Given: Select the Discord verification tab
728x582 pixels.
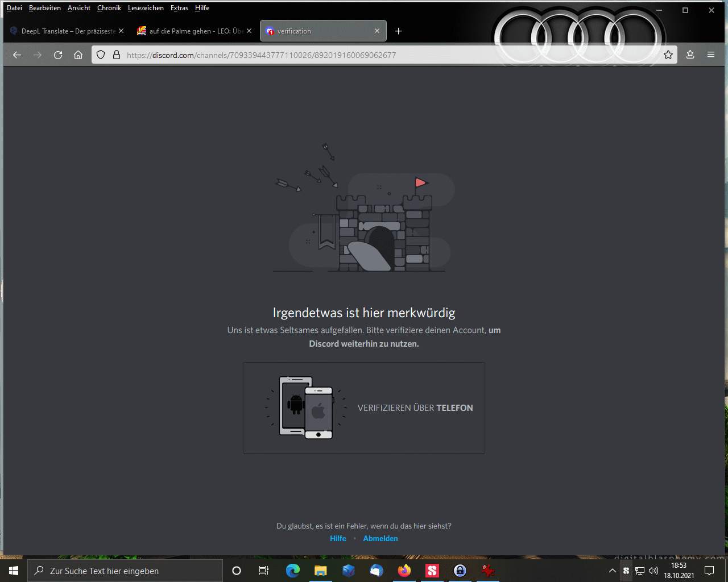Looking at the screenshot, I should 323,31.
